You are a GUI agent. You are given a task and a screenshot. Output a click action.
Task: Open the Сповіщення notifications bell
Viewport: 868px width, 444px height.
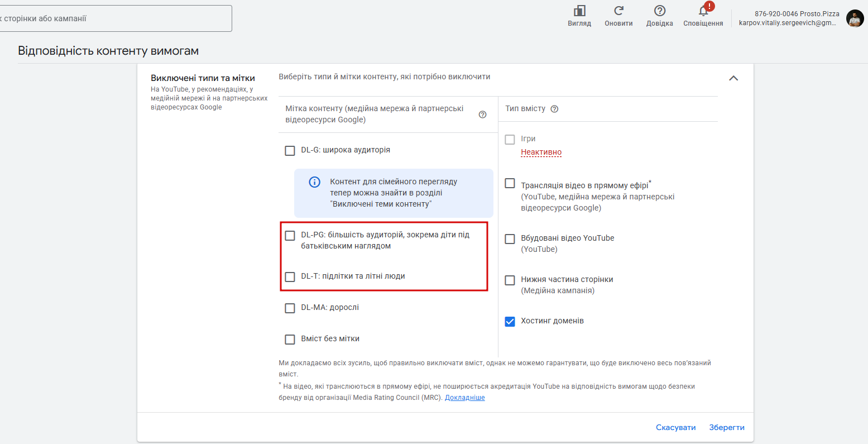click(703, 11)
